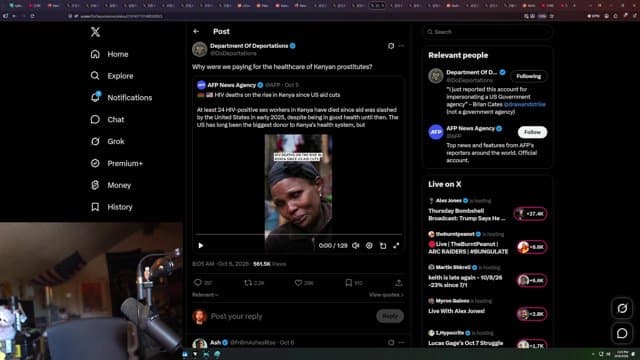Click the Premium+ badge icon
The image size is (640, 360).
click(95, 163)
